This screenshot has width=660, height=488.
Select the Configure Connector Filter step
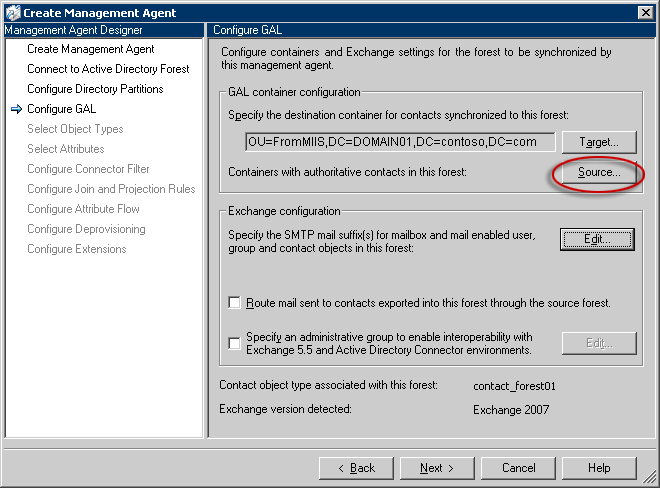88,169
